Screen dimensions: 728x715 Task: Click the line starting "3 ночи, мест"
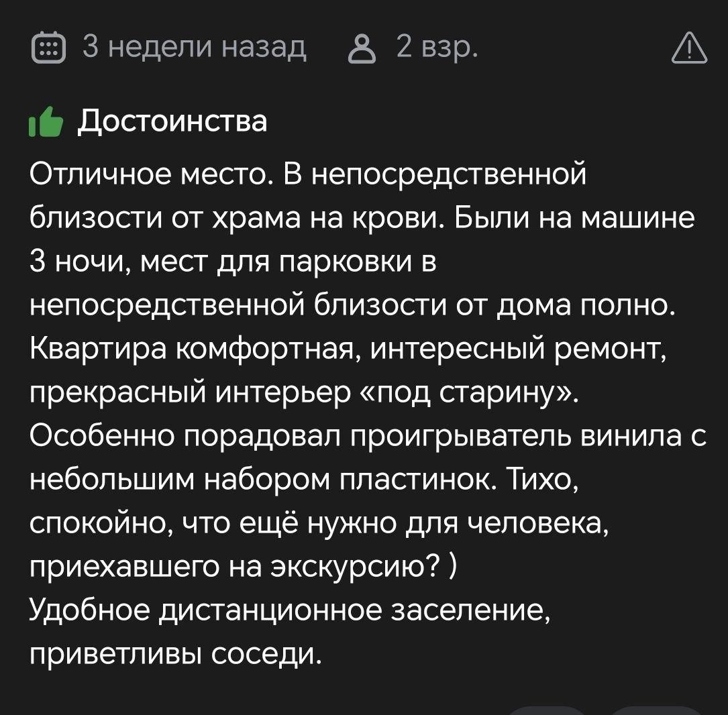point(233,262)
